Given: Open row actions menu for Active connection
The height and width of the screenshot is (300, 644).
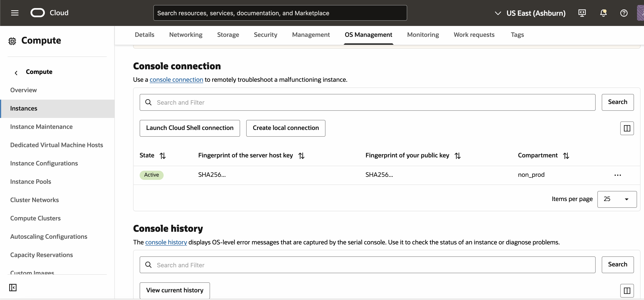Looking at the screenshot, I should [617, 175].
